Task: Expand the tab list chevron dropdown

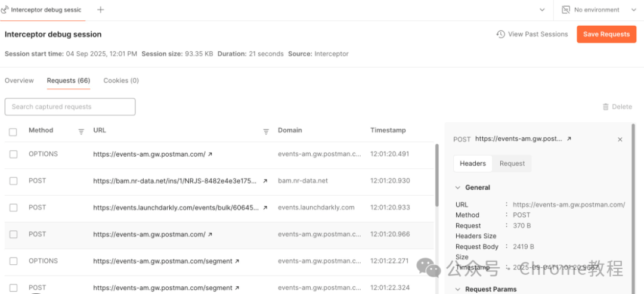Action: (542, 10)
